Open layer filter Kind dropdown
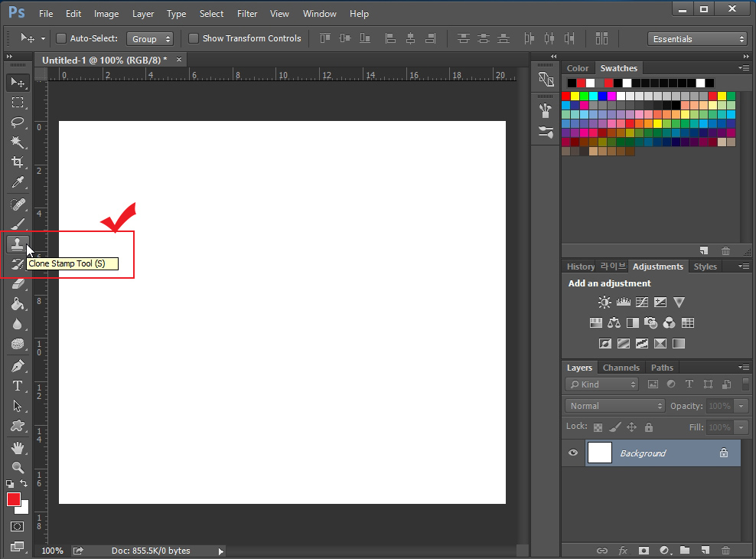Image resolution: width=756 pixels, height=559 pixels. [x=601, y=384]
